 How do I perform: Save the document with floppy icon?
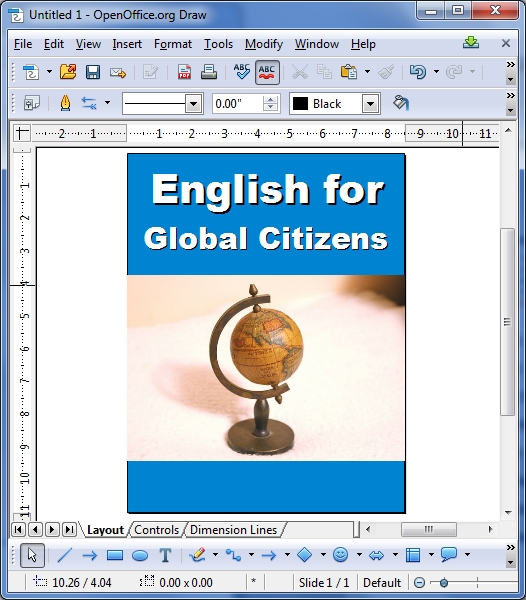point(93,72)
